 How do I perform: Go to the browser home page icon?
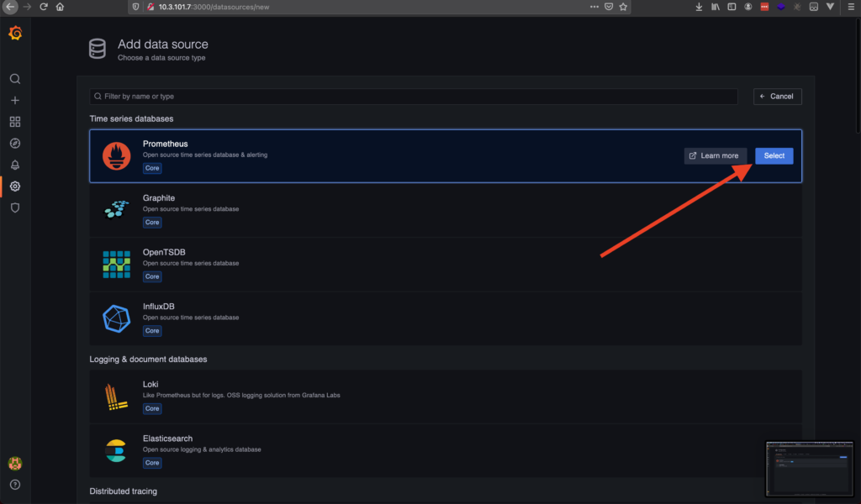pyautogui.click(x=60, y=7)
